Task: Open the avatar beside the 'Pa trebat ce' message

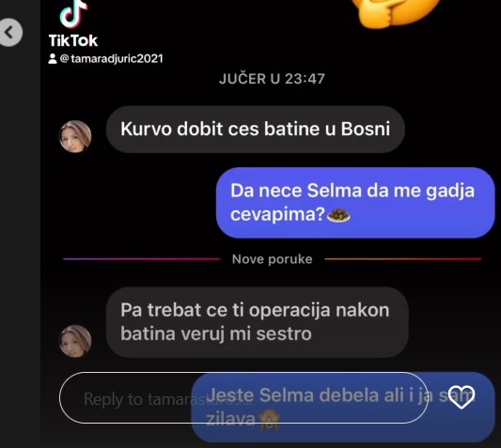Action: 75,341
